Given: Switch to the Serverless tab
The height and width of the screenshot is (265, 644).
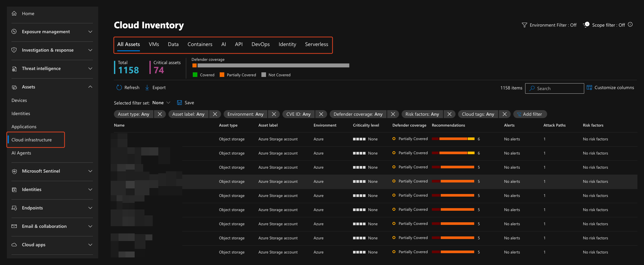Looking at the screenshot, I should tap(316, 44).
